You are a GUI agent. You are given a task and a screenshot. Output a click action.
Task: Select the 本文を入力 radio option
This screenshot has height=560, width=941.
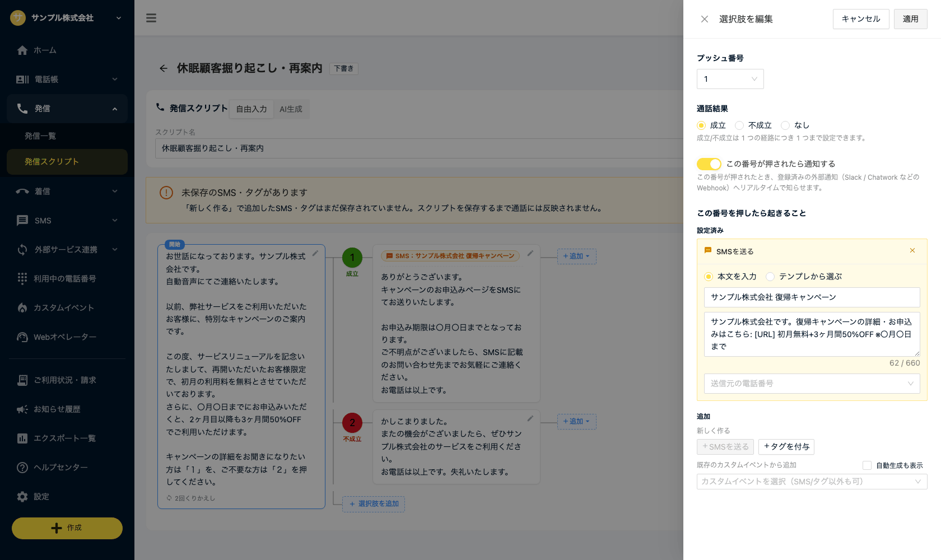coord(709,277)
